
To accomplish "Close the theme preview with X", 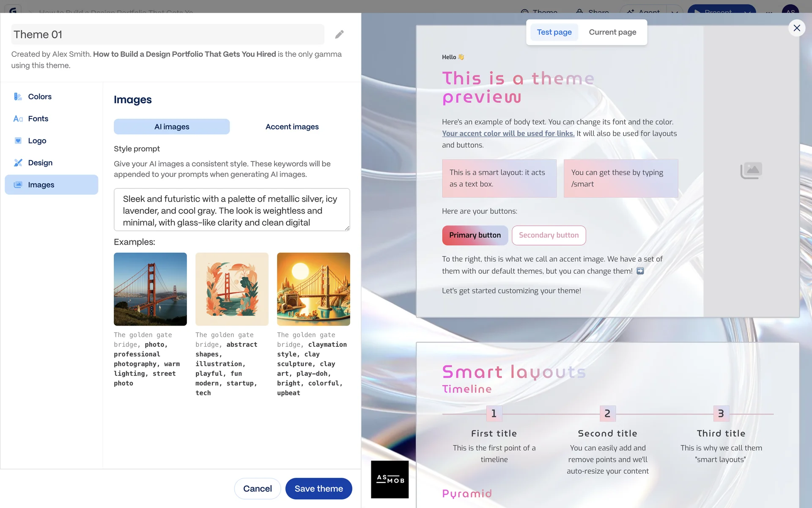I will 797,28.
